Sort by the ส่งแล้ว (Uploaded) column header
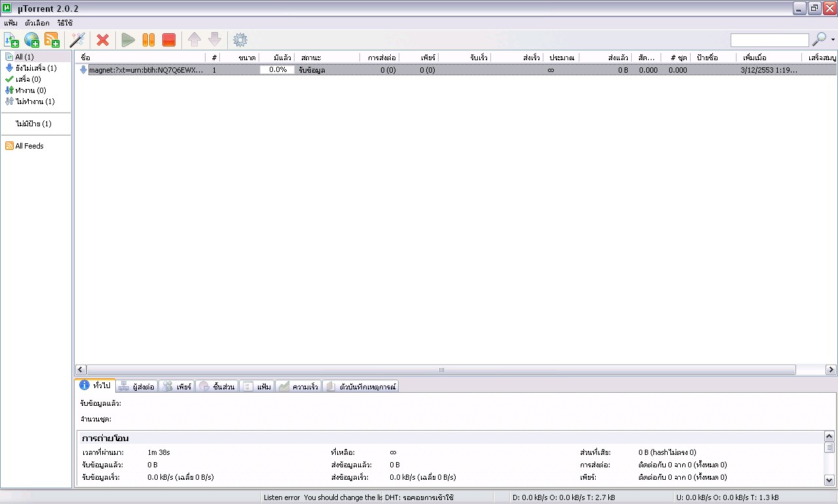Image resolution: width=838 pixels, height=504 pixels. 605,58
